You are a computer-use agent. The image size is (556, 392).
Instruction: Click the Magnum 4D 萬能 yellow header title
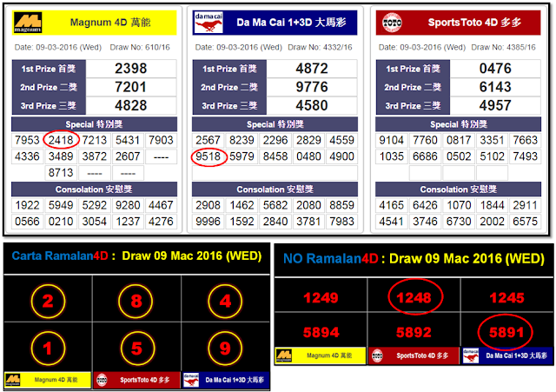pyautogui.click(x=110, y=23)
